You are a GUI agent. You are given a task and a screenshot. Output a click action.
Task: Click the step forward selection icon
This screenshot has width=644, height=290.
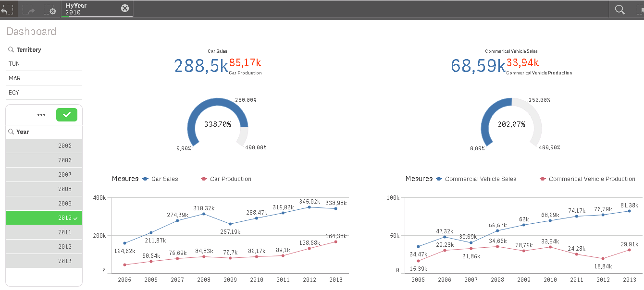click(28, 9)
